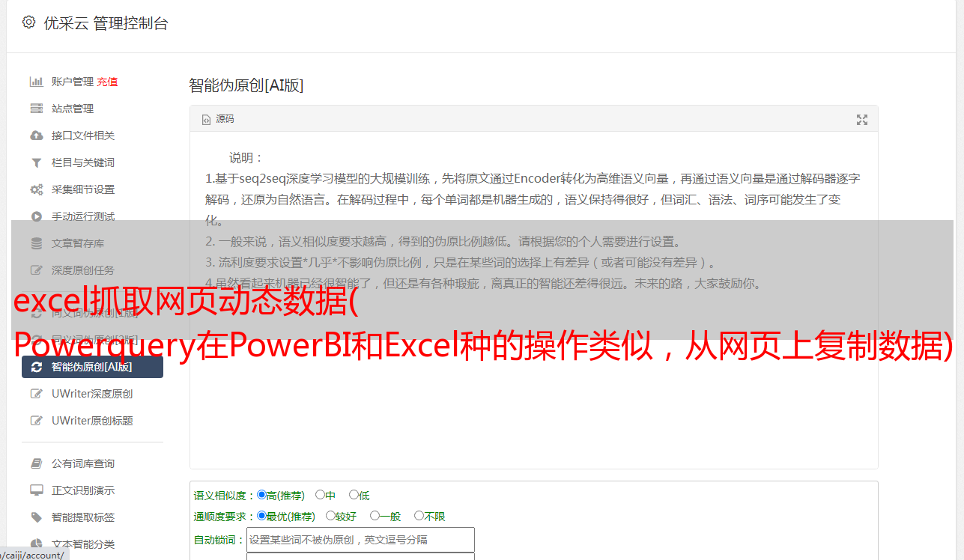Click the 站点管理 server icon
The image size is (964, 560).
(x=36, y=109)
